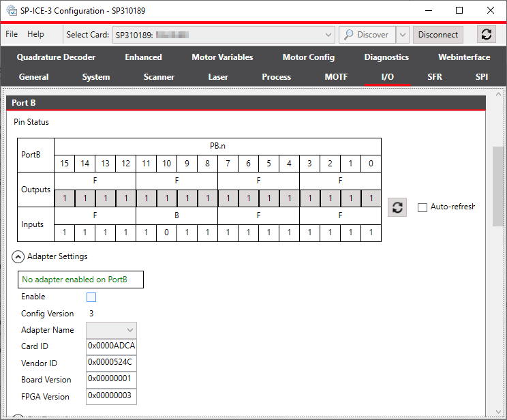Switch to the Quadrature Decoder tab

56,57
